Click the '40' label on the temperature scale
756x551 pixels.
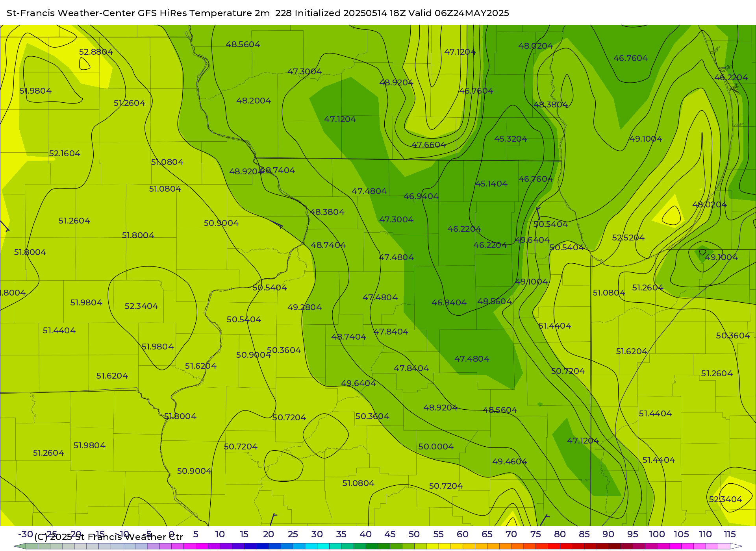coord(366,534)
